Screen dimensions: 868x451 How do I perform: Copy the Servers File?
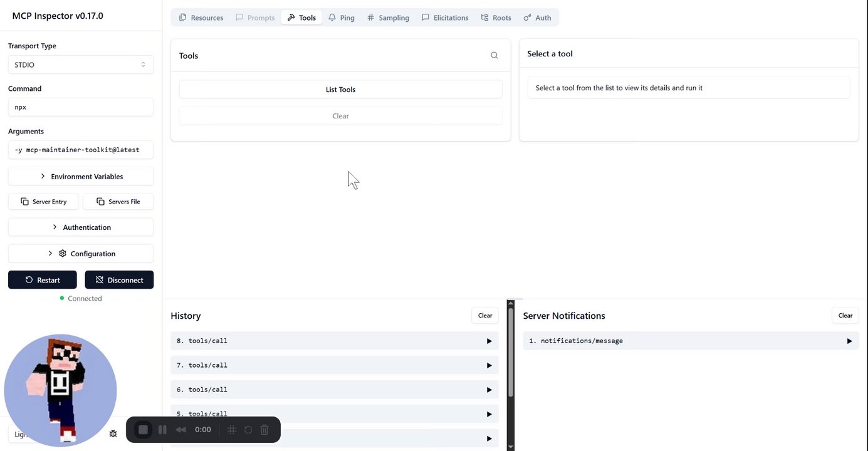click(x=118, y=202)
